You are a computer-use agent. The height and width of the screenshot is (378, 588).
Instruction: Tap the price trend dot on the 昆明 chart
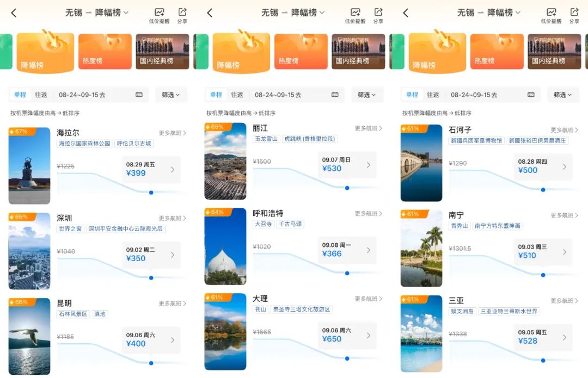click(x=151, y=363)
